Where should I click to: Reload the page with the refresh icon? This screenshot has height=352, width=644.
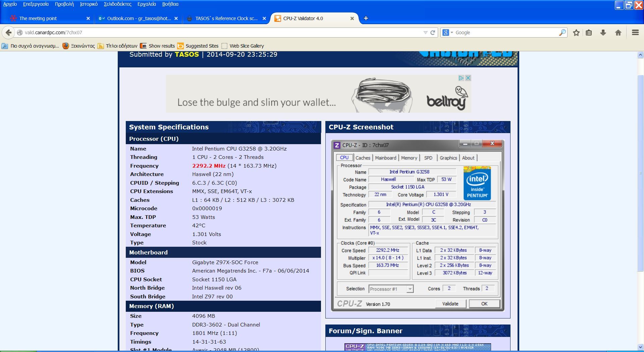point(433,33)
